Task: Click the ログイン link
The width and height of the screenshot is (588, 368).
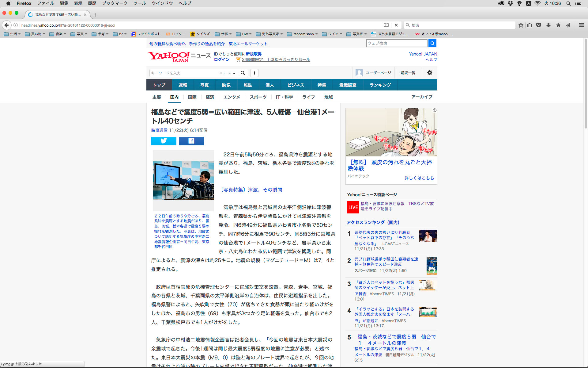Action: (221, 59)
